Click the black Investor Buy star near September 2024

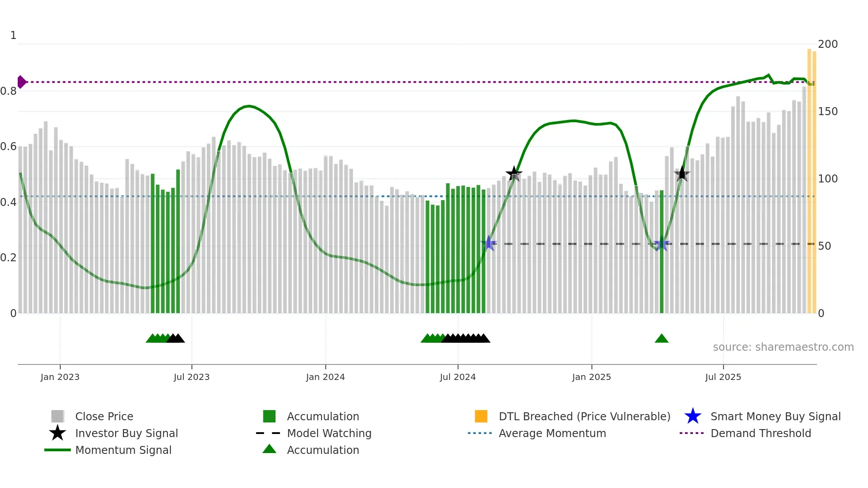(514, 174)
